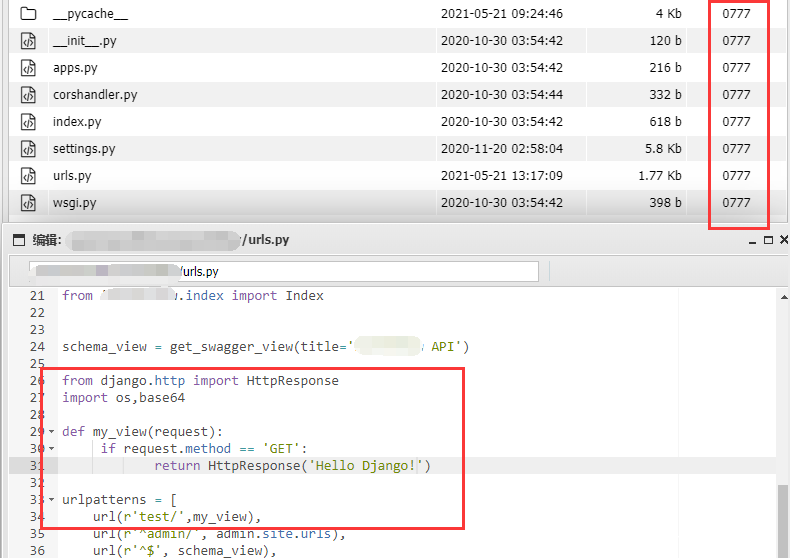The height and width of the screenshot is (558, 790).
Task: Collapse the urlpatterns list at line 33
Action: tap(52, 500)
